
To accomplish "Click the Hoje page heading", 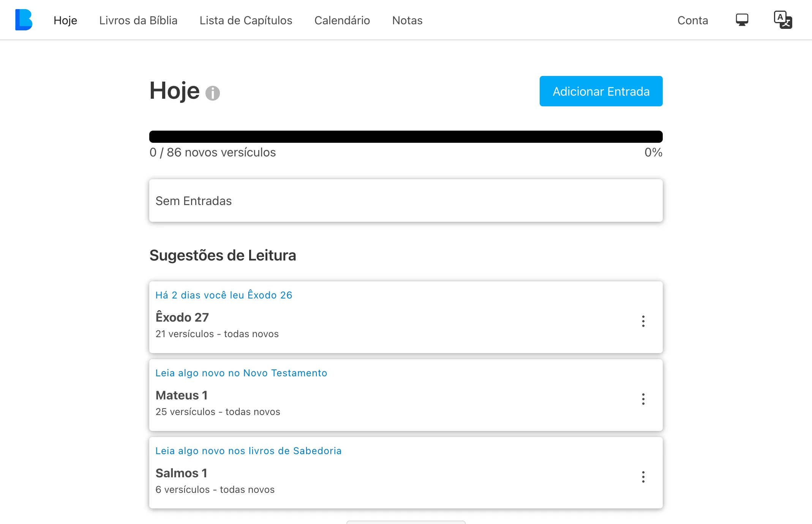I will tap(174, 91).
